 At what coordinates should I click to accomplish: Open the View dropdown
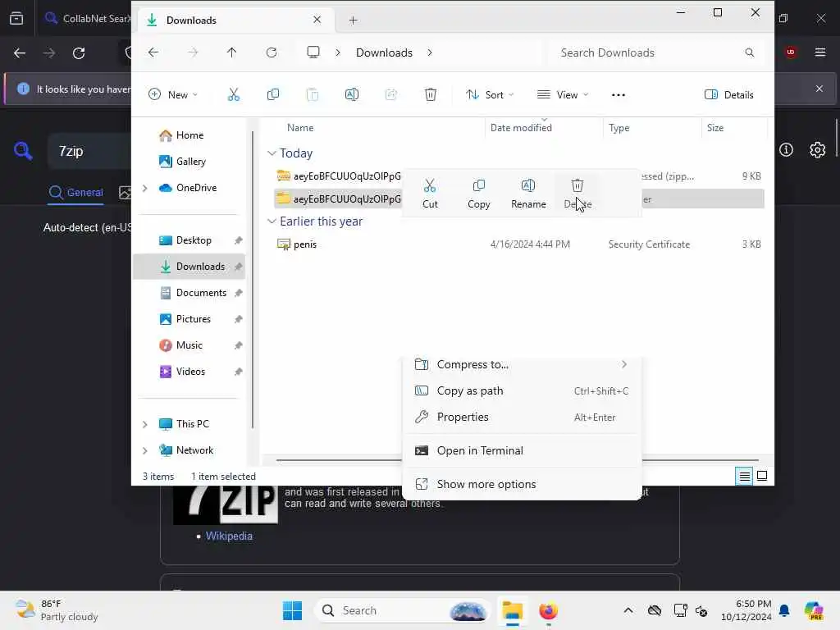tap(563, 95)
